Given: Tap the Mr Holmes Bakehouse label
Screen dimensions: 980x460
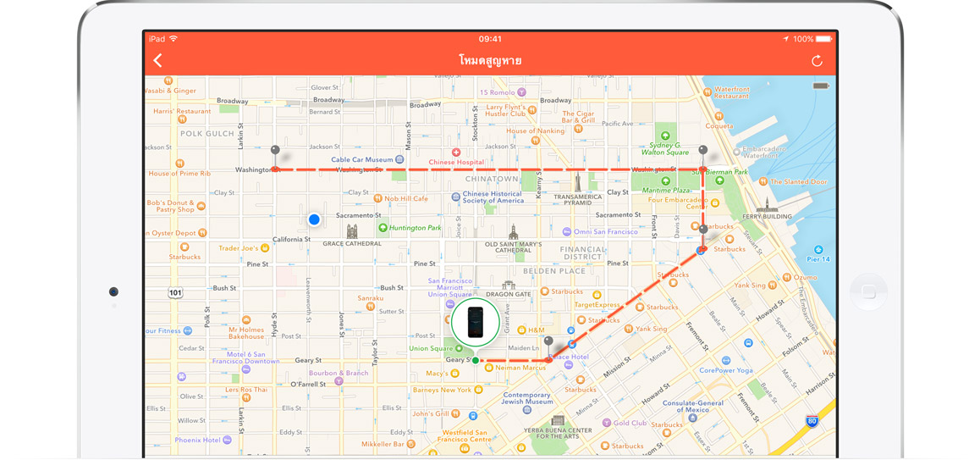Looking at the screenshot, I should tap(246, 333).
